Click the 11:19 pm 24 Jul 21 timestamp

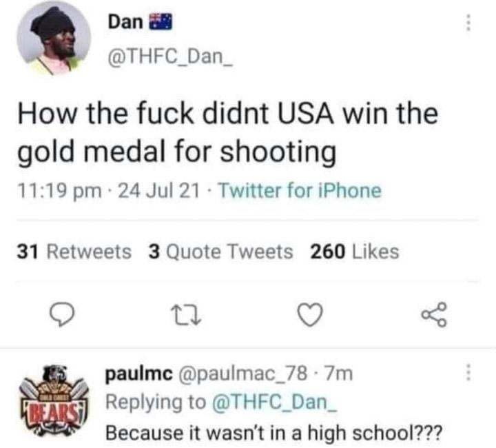109,191
